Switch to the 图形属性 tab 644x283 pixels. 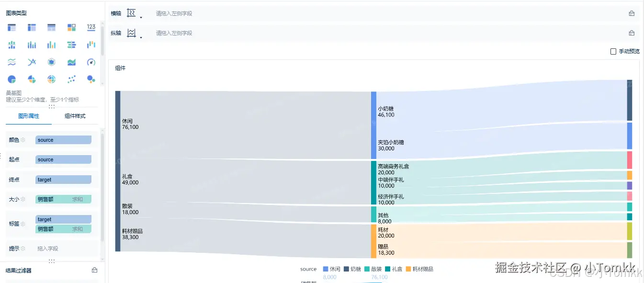[x=29, y=116]
